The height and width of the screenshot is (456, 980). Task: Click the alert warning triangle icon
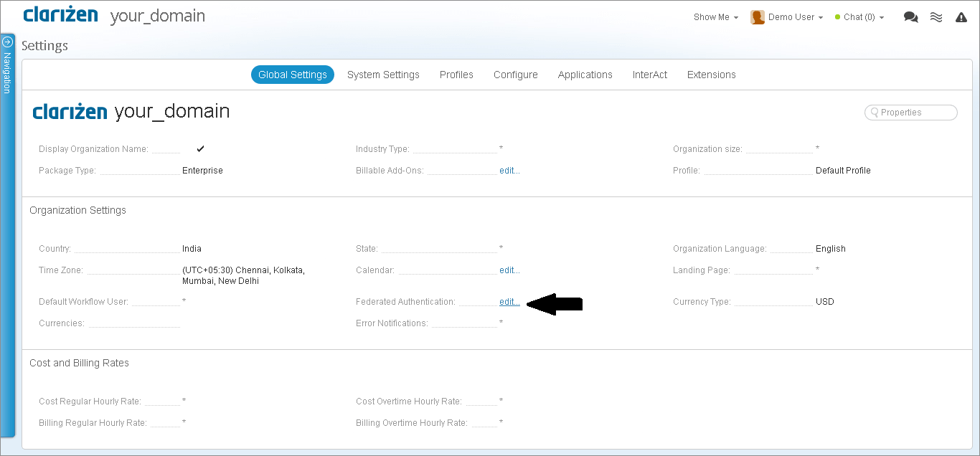point(961,17)
